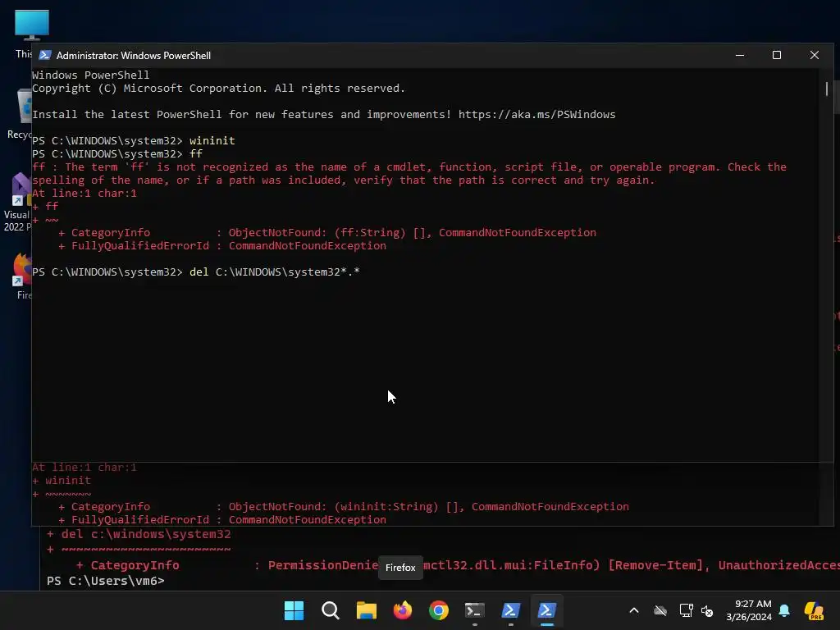Click the 'Administrator: Windows PowerShell' title text
Image resolution: width=840 pixels, height=630 pixels.
(134, 56)
